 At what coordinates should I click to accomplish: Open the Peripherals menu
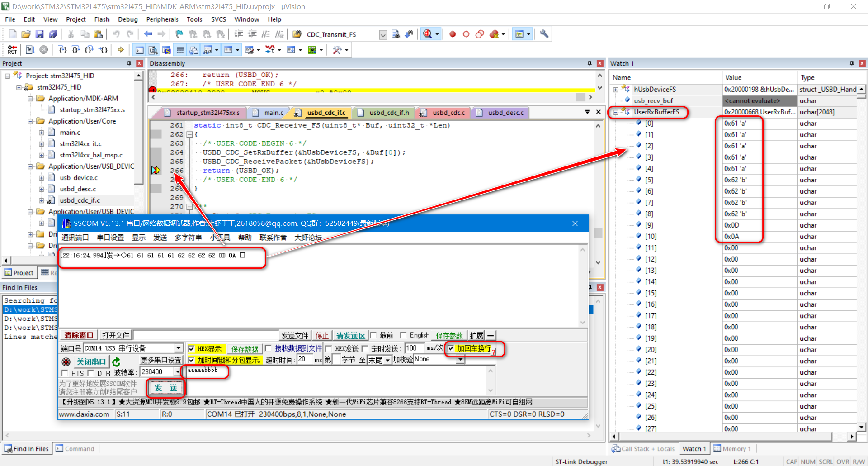click(x=162, y=19)
